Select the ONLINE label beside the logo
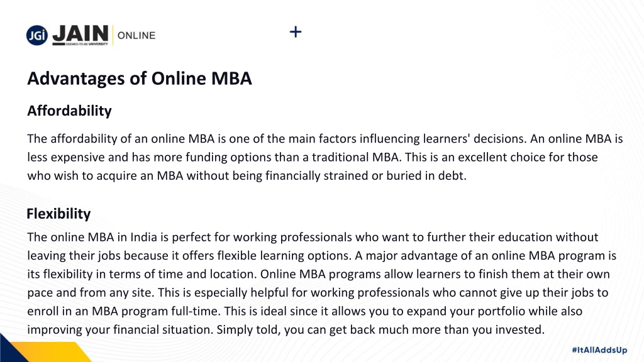644x362 pixels. 136,36
